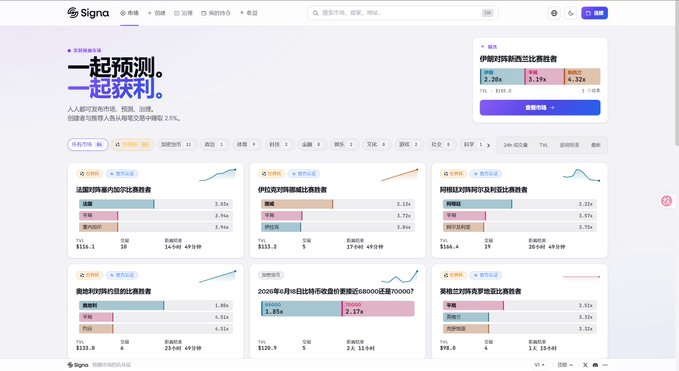Click 加密货币 tag on Bitcoin card

(271, 275)
